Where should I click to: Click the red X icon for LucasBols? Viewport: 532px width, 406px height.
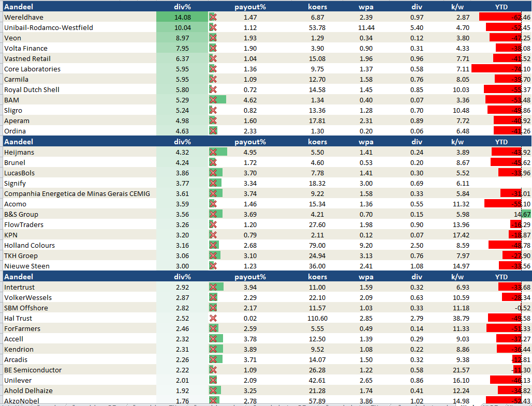click(213, 173)
